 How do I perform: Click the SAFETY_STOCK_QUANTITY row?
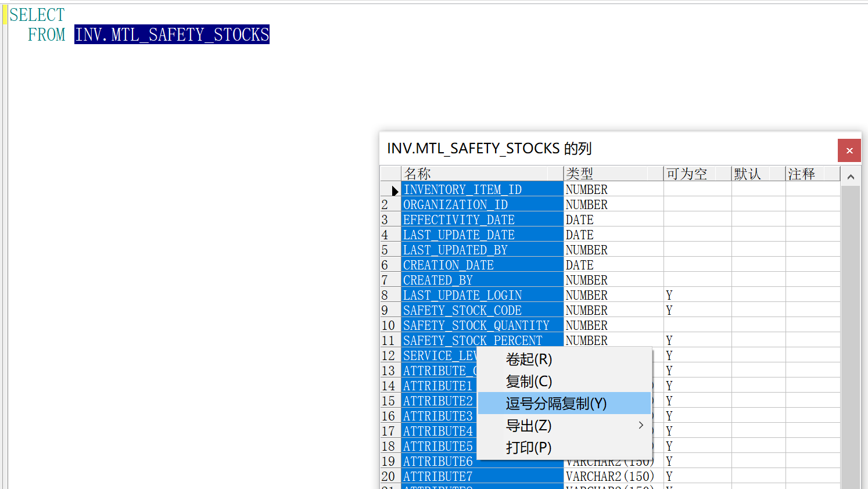(476, 326)
